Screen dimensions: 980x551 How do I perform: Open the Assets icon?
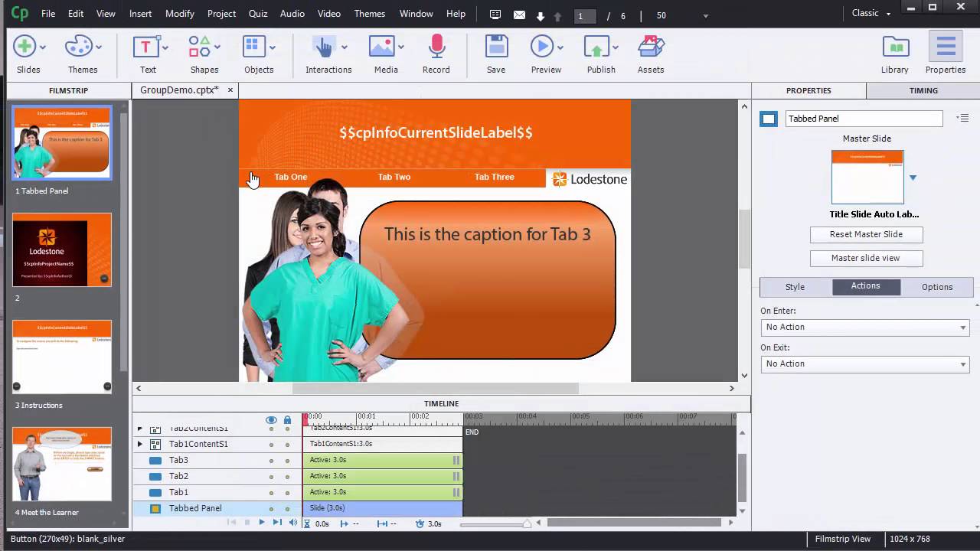click(651, 47)
